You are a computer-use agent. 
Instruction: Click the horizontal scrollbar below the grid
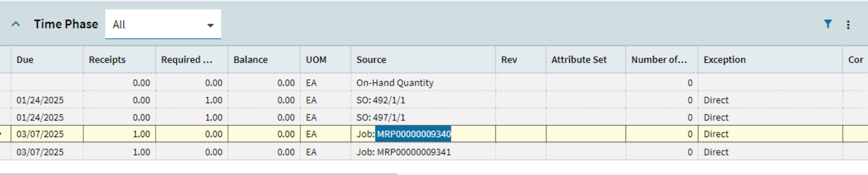click(x=198, y=174)
